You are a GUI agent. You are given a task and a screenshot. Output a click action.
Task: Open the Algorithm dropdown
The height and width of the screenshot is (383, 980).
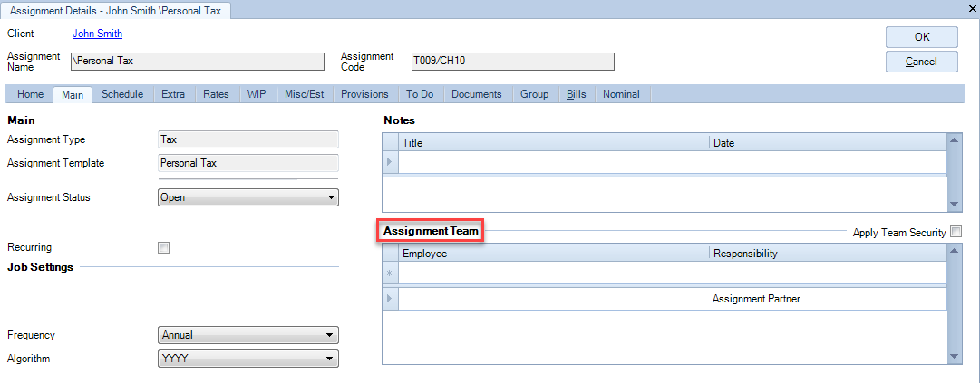click(x=248, y=359)
